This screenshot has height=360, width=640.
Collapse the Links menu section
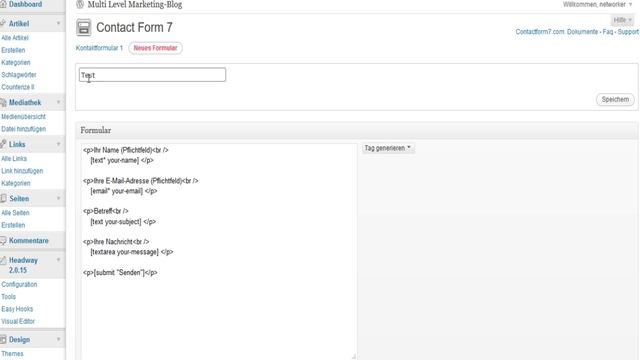pos(58,144)
